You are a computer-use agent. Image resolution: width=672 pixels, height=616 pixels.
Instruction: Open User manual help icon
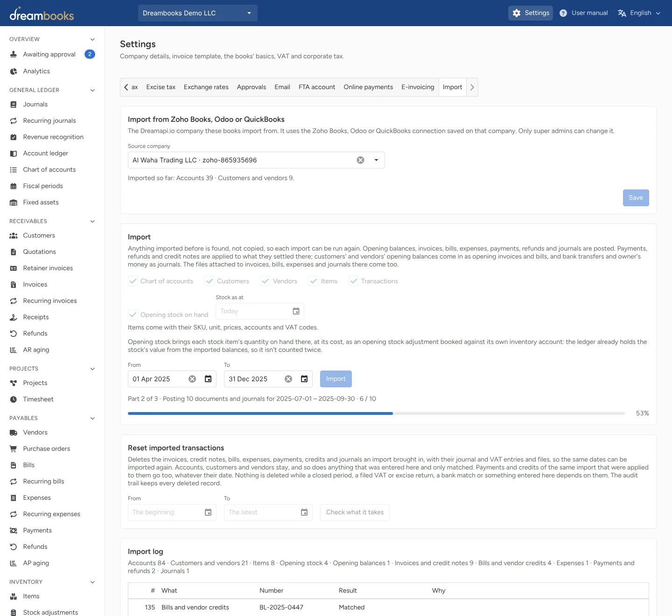pos(563,13)
